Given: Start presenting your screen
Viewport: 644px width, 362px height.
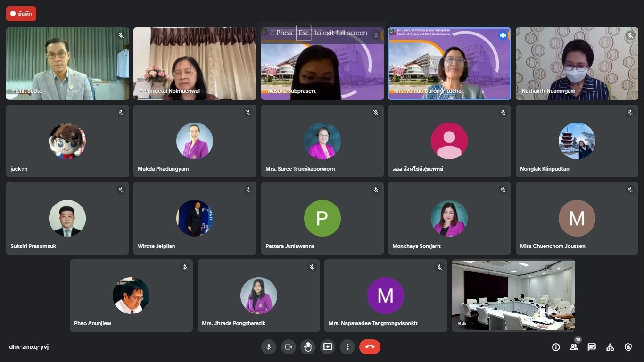Looking at the screenshot, I should coord(328,347).
